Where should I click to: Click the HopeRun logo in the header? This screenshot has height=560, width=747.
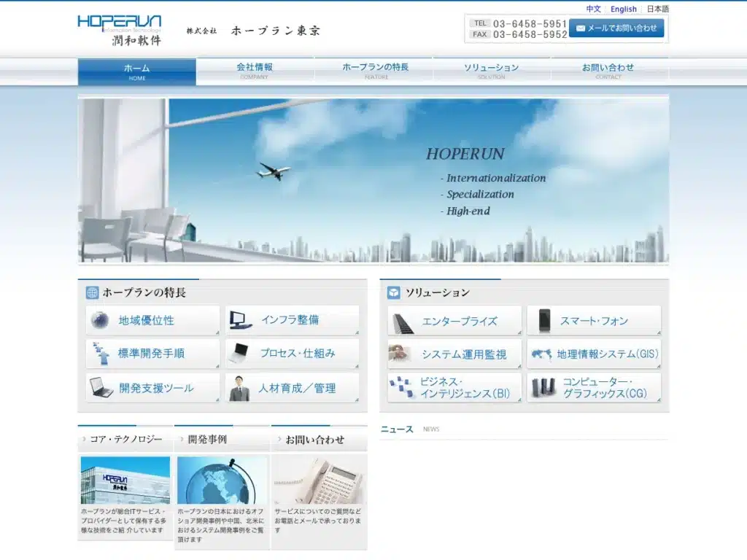[119, 31]
